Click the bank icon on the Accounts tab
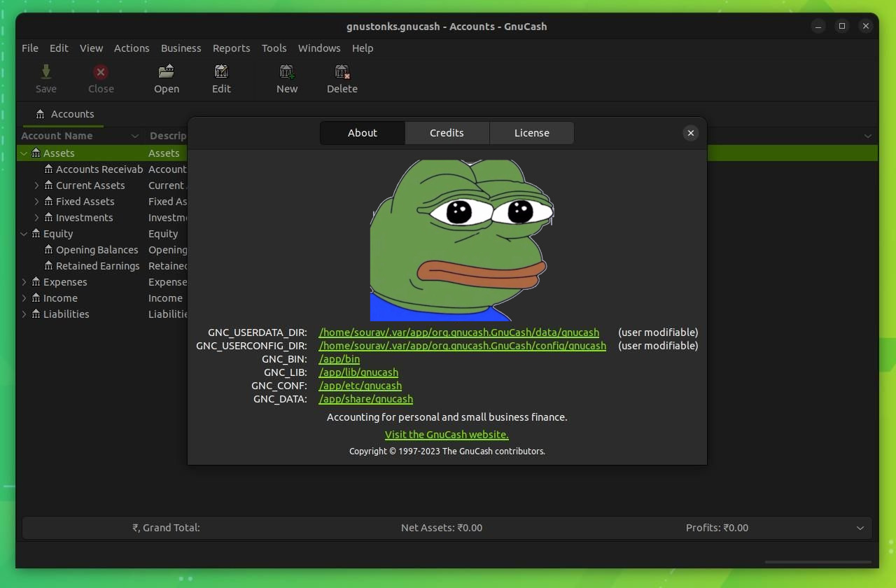 [40, 114]
